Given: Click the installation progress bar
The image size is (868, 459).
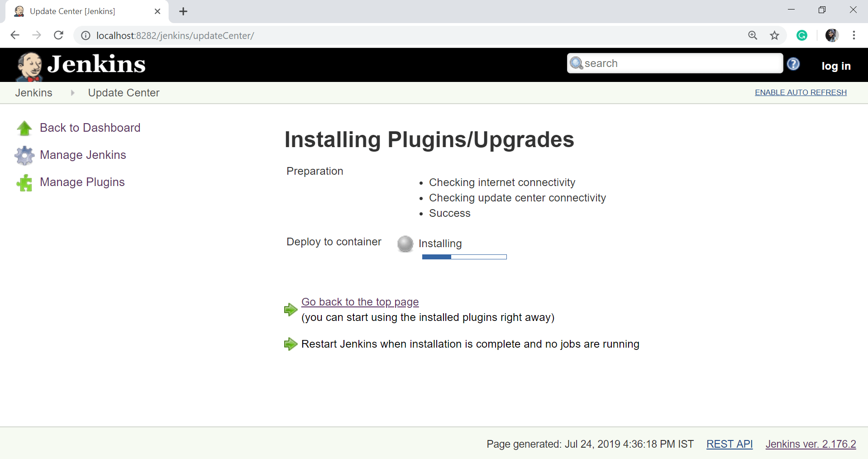Looking at the screenshot, I should [464, 257].
